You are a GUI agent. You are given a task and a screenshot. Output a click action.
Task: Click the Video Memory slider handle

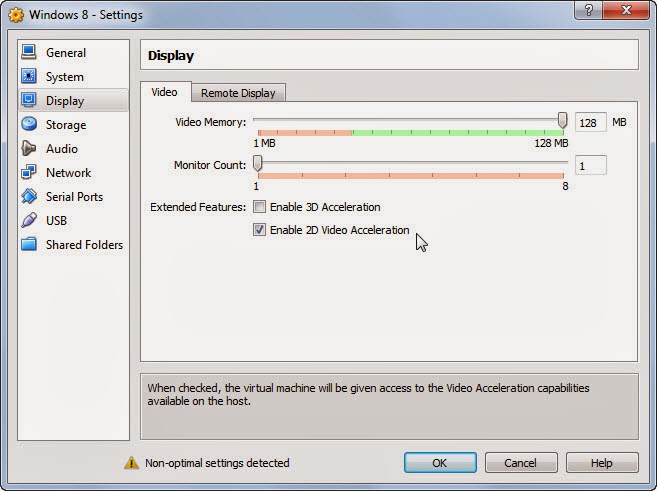(x=562, y=121)
